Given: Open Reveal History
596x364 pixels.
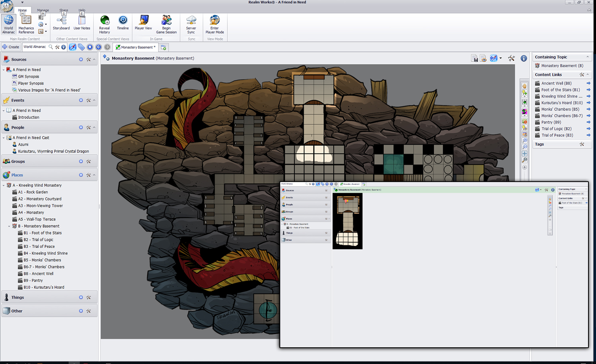Looking at the screenshot, I should click(x=104, y=25).
